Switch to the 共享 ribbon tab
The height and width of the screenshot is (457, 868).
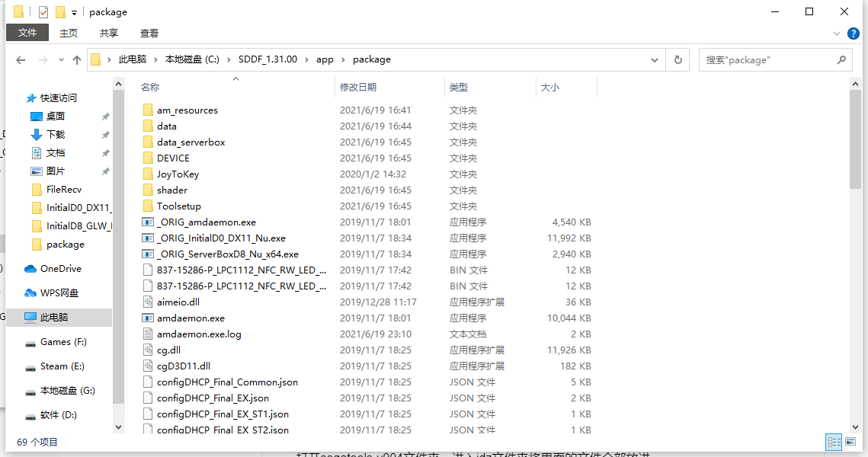click(109, 34)
